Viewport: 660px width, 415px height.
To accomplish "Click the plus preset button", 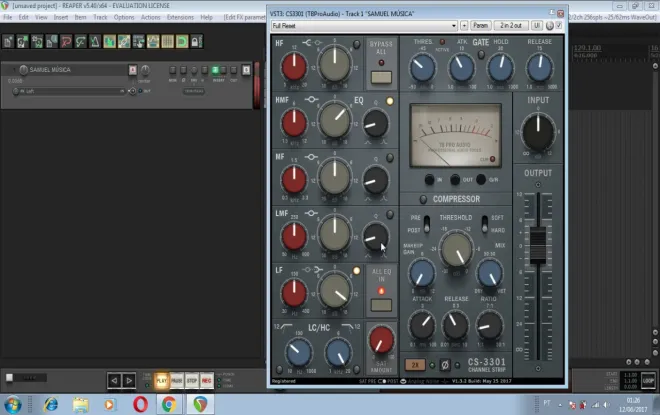I will (464, 26).
